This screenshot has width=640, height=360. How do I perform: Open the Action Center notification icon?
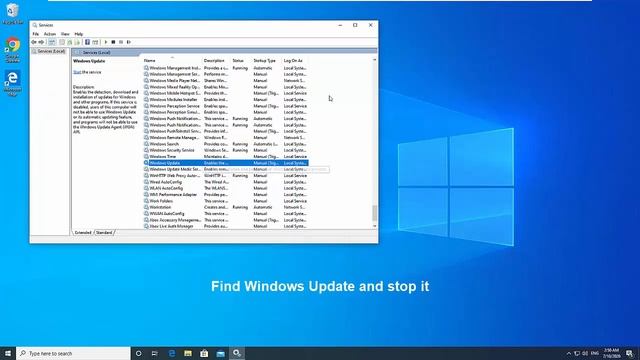[629, 353]
